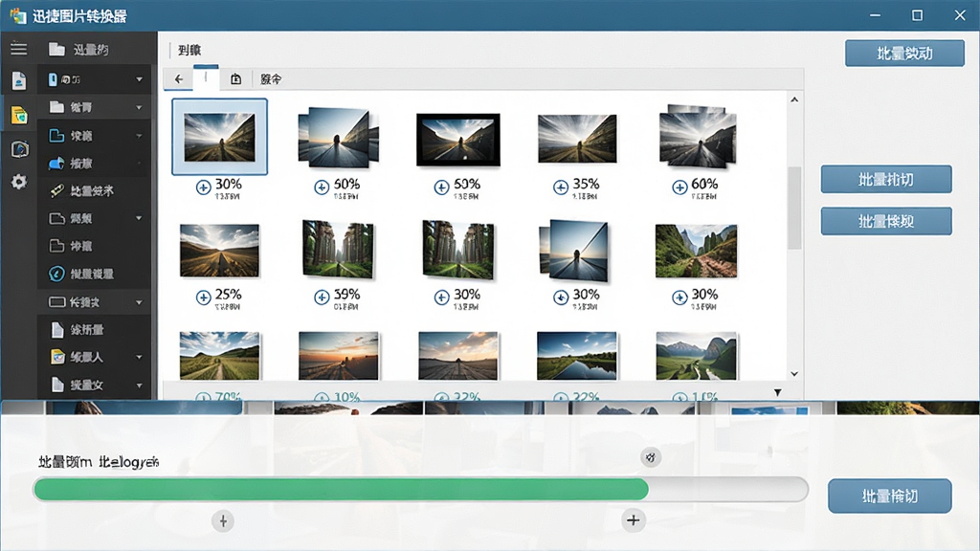Select the rectangle-icon item in the sidebar

(x=94, y=302)
